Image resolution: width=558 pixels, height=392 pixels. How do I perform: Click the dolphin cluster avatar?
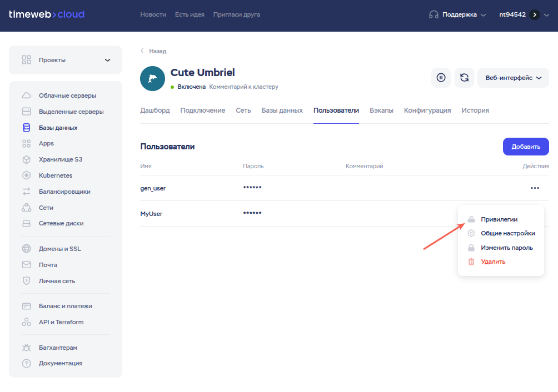(x=153, y=78)
